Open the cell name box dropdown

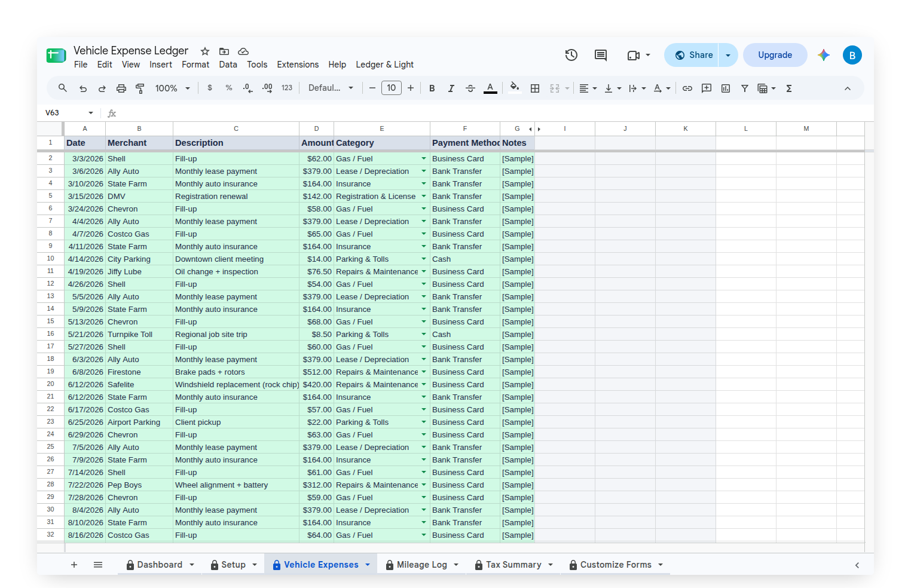(x=91, y=113)
